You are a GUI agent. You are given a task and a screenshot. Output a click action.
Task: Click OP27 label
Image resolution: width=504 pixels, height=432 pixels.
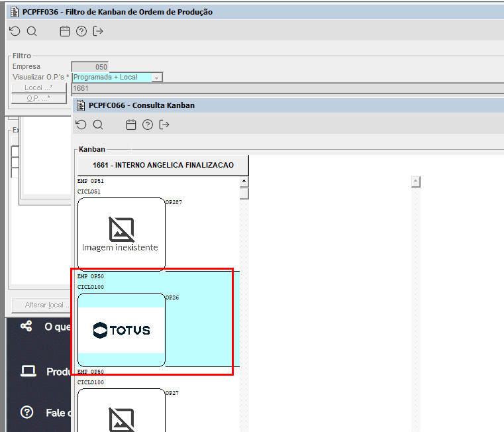click(x=172, y=393)
